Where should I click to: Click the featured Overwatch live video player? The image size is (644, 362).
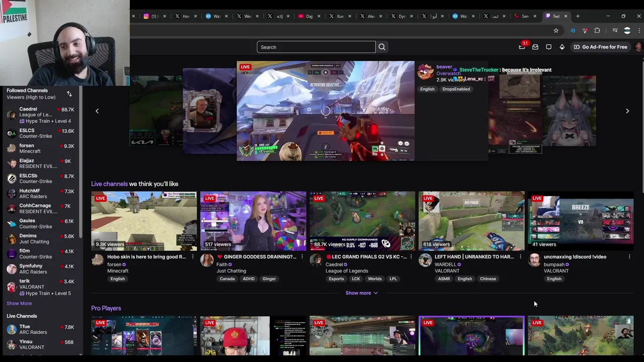(326, 111)
